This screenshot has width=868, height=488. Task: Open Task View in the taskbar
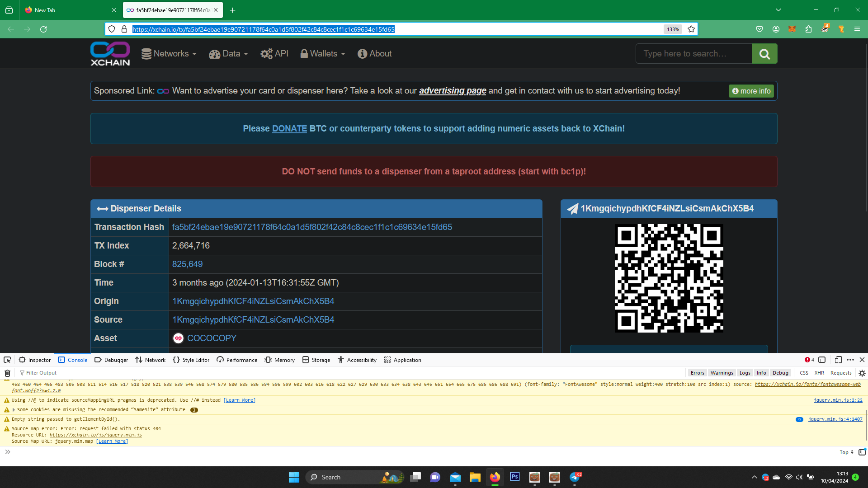415,477
